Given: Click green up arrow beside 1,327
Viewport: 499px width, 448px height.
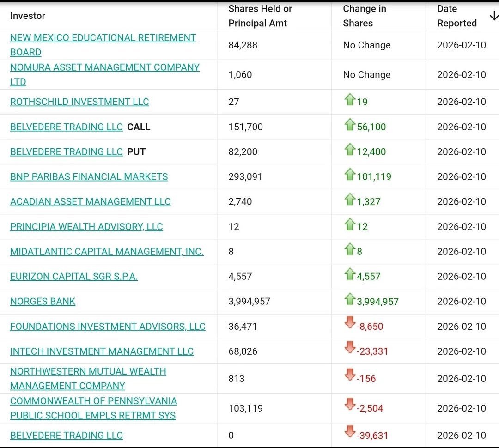Looking at the screenshot, I should coord(350,199).
